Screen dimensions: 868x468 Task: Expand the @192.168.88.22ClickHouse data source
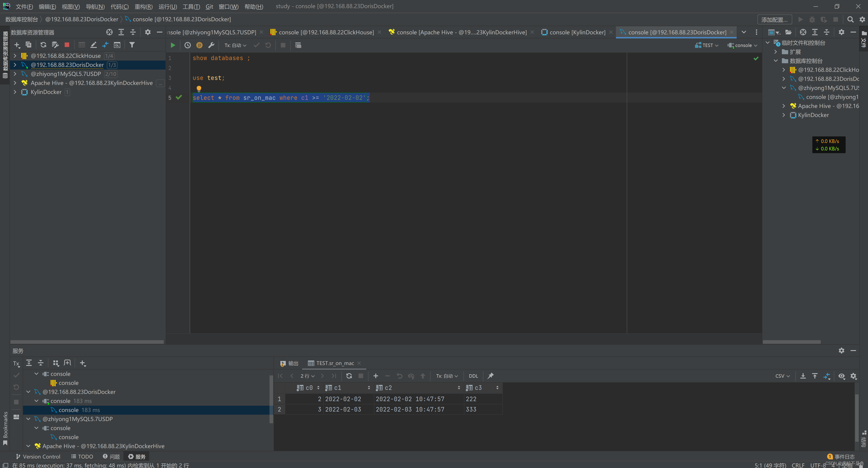(15, 56)
